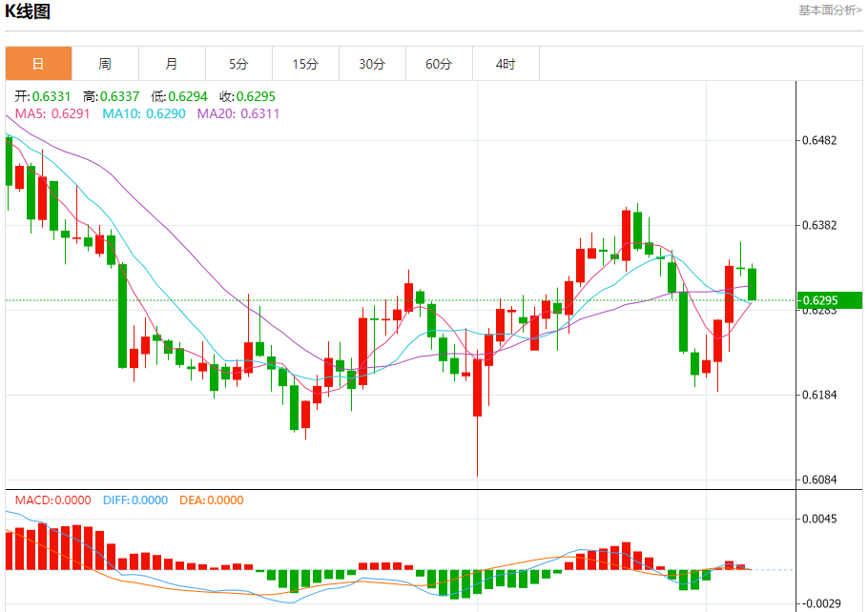Click the green 0.6295 current price tag
Viewport: 868px width, 612px height.
coord(829,300)
